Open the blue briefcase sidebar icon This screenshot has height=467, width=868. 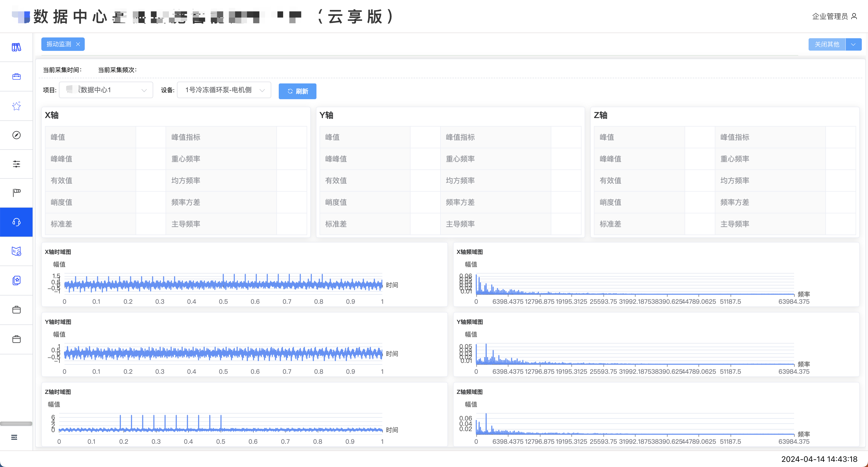(x=16, y=76)
